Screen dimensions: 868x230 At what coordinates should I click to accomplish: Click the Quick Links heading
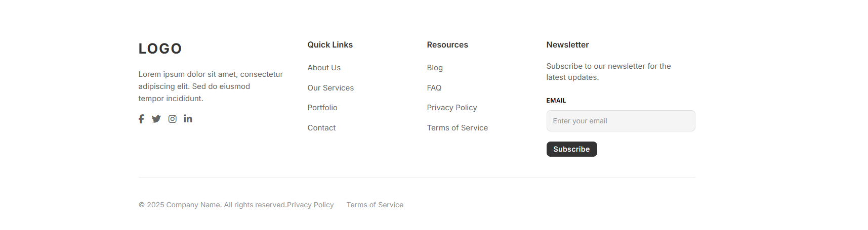330,44
